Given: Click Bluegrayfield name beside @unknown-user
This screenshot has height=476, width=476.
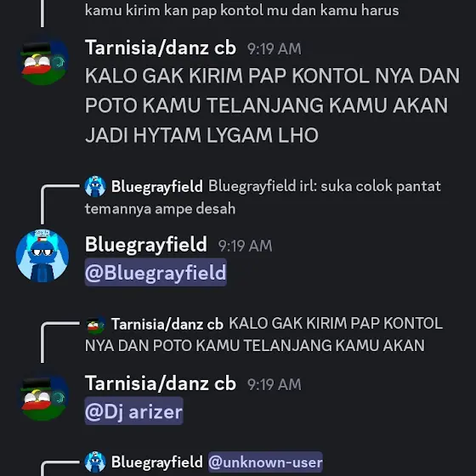Looking at the screenshot, I should point(157,462).
